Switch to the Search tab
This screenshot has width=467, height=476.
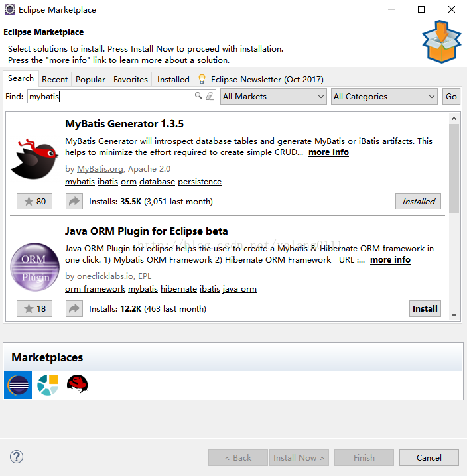click(x=21, y=78)
